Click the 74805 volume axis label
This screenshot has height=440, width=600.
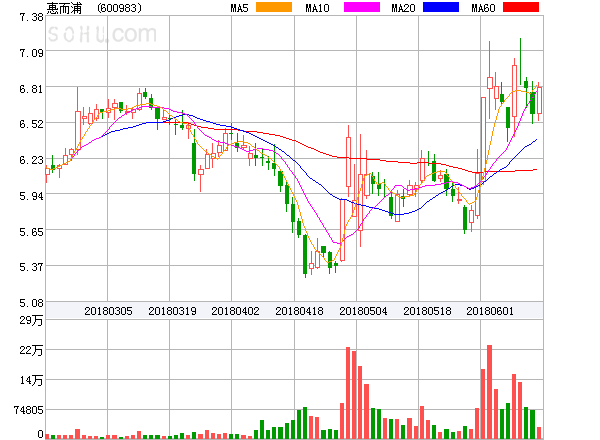(29, 410)
